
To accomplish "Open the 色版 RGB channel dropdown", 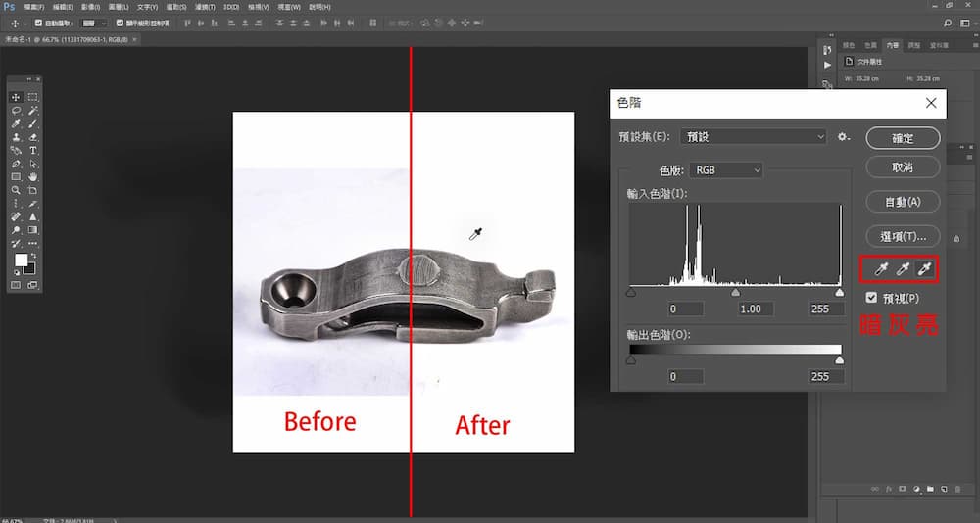I will point(725,169).
